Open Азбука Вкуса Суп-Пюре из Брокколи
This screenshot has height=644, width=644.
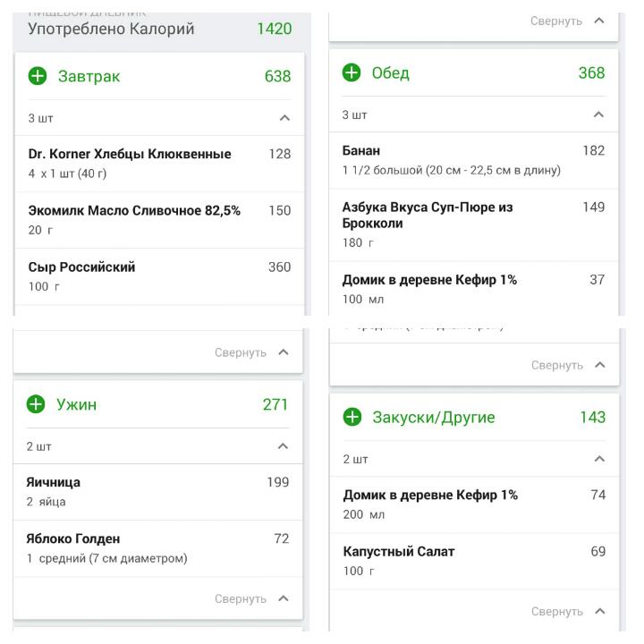(428, 224)
